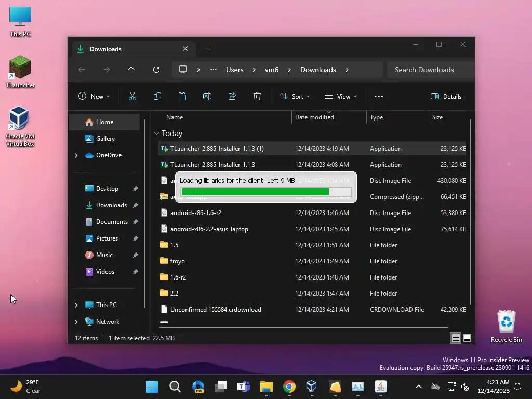Select the 1.6-r2 folder

(312, 277)
